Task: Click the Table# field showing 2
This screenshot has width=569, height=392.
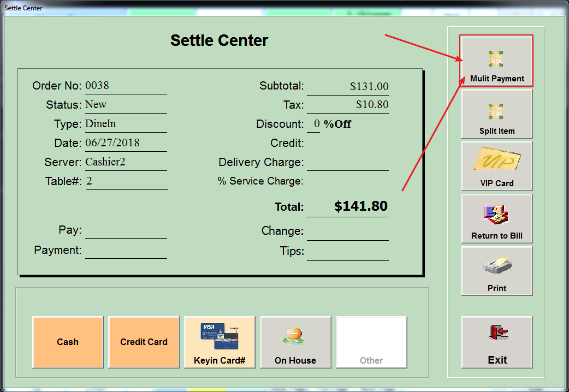Action: pos(127,181)
